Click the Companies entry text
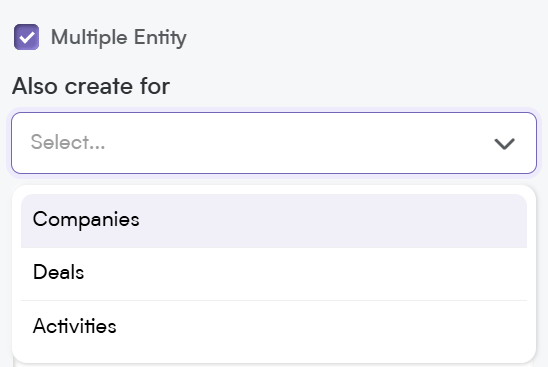The width and height of the screenshot is (548, 367). (x=86, y=220)
